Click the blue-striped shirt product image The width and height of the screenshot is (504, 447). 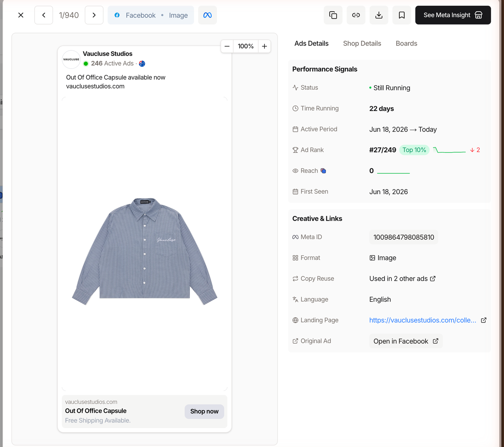[x=144, y=251]
